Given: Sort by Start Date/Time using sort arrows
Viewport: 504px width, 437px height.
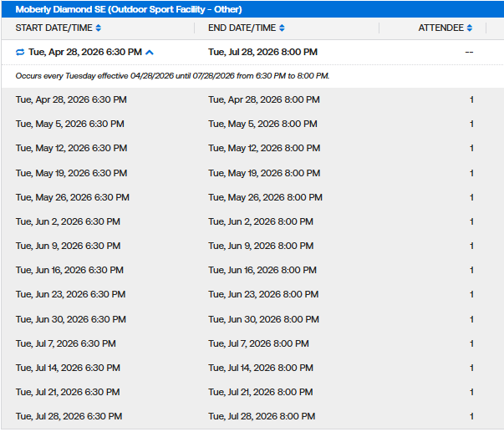Looking at the screenshot, I should [x=99, y=28].
